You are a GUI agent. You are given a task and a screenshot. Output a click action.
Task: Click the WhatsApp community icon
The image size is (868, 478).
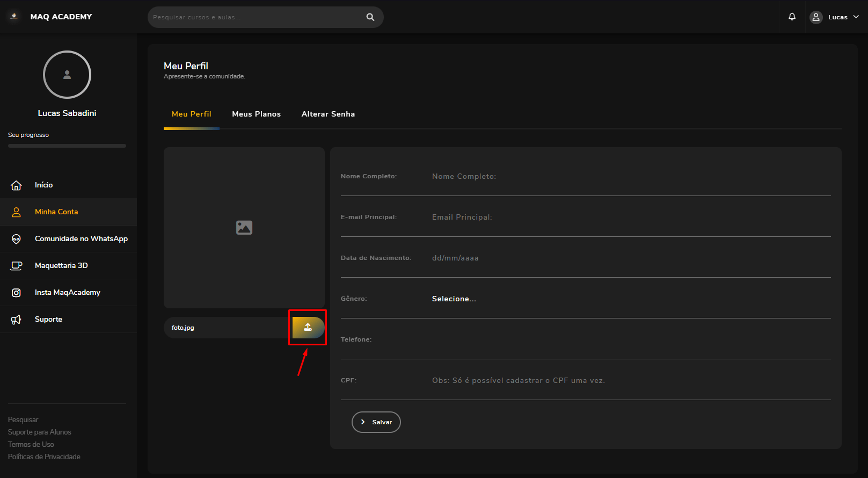16,239
